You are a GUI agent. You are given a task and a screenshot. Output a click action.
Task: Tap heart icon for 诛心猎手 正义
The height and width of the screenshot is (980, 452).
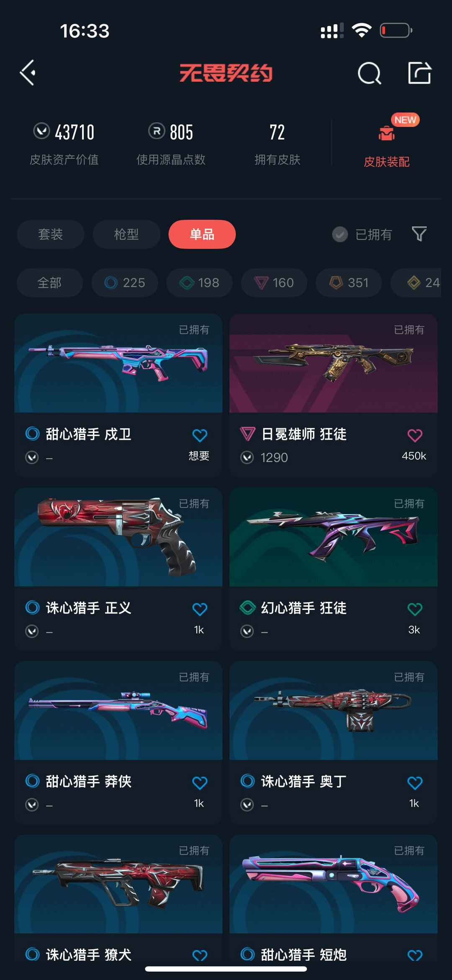(x=200, y=609)
